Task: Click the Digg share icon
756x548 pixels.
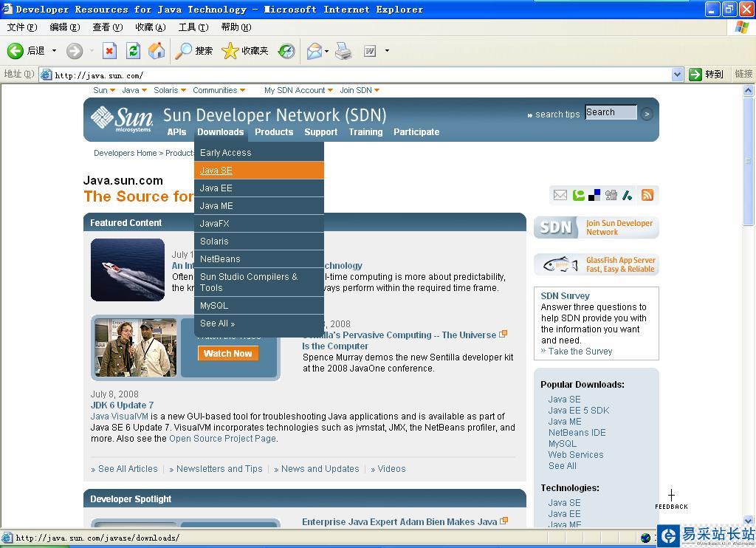Action: 611,195
